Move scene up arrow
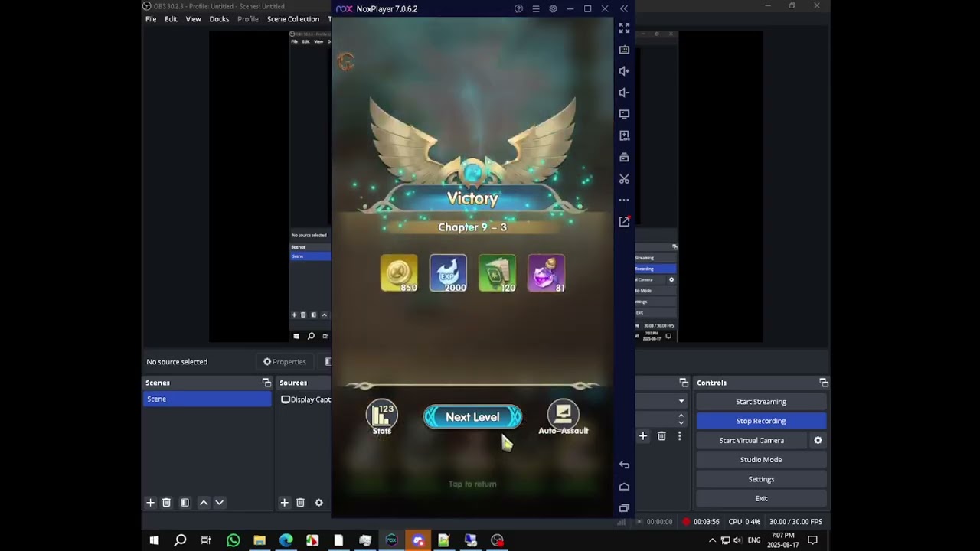Viewport: 980px width, 551px height. click(x=204, y=503)
